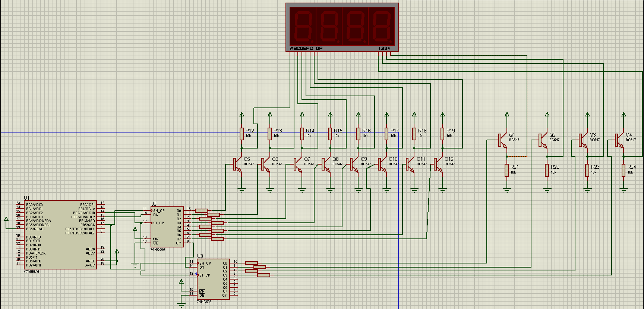The width and height of the screenshot is (644, 309).
Task: Select transistor Q7 symbol
Action: coord(298,164)
